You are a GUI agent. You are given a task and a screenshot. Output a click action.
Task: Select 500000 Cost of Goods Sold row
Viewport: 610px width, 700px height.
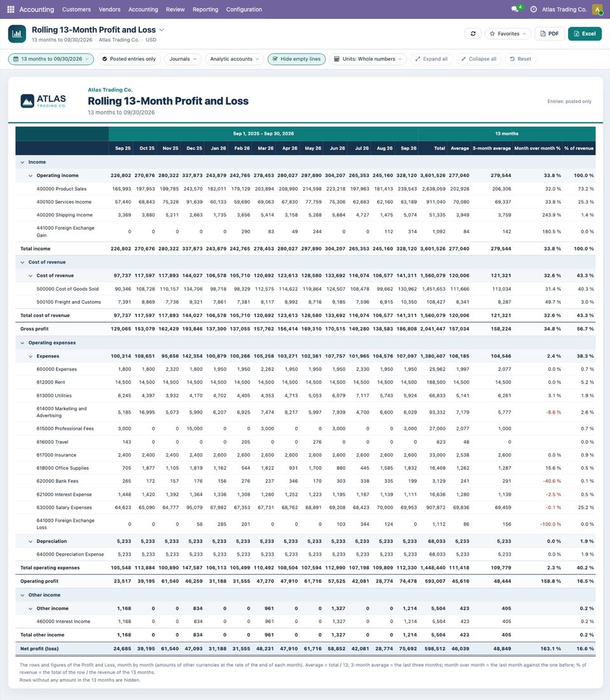pyautogui.click(x=305, y=289)
